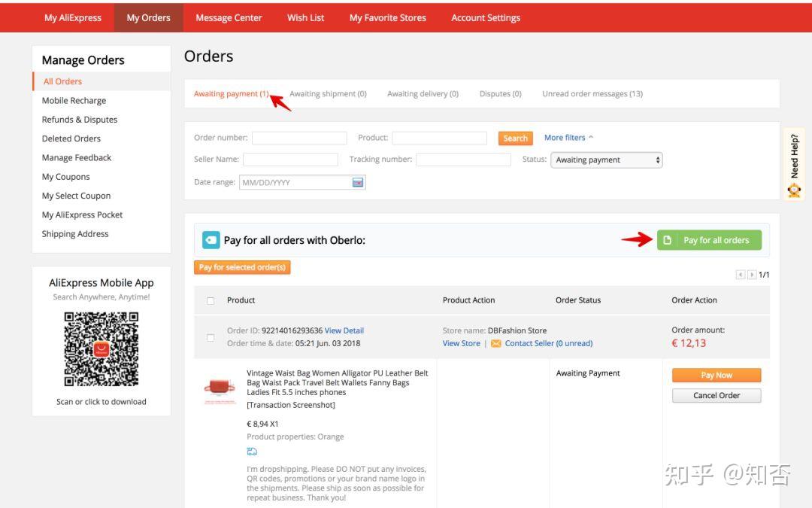Open the My Orders menu tab
This screenshot has height=508, width=812.
click(x=149, y=17)
